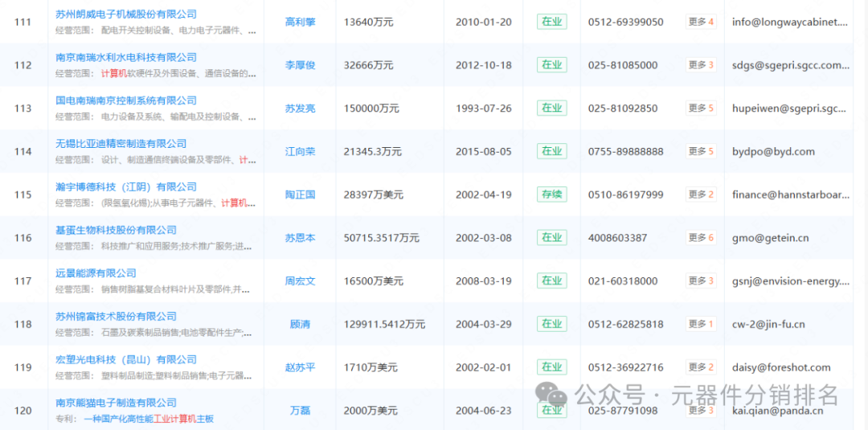Open legal representative 苏恩本 profile
Viewport: 868px width, 430px height.
(x=300, y=238)
